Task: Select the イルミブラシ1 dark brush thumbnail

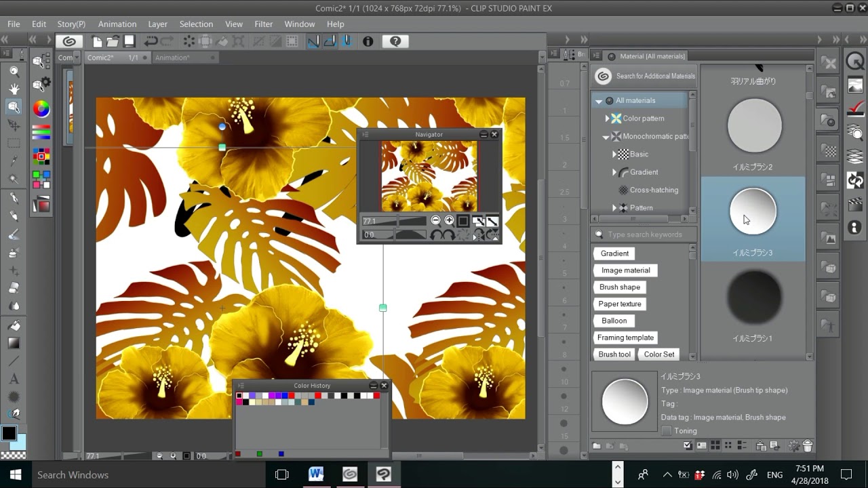Action: click(753, 297)
